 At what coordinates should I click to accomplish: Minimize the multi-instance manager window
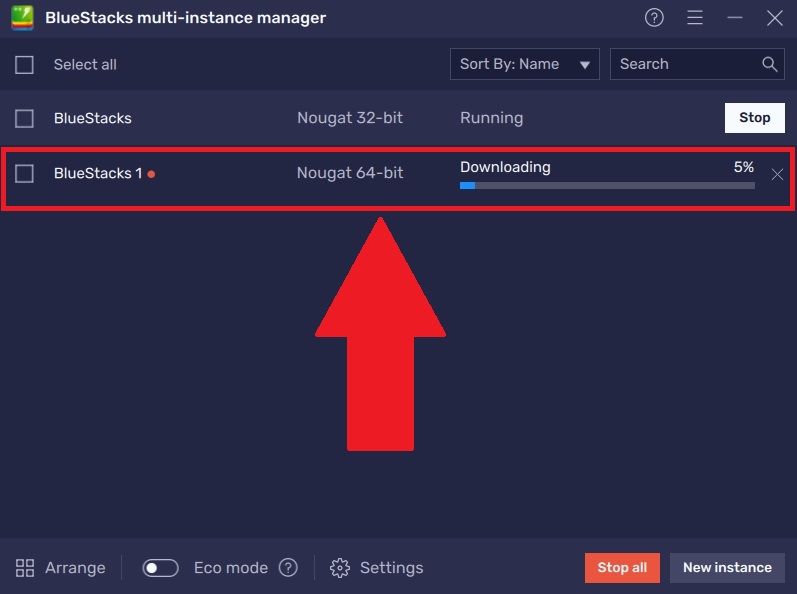(734, 18)
